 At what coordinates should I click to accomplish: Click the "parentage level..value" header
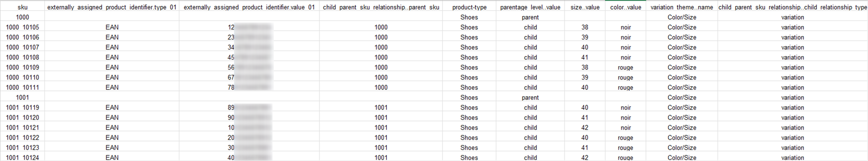(x=530, y=7)
